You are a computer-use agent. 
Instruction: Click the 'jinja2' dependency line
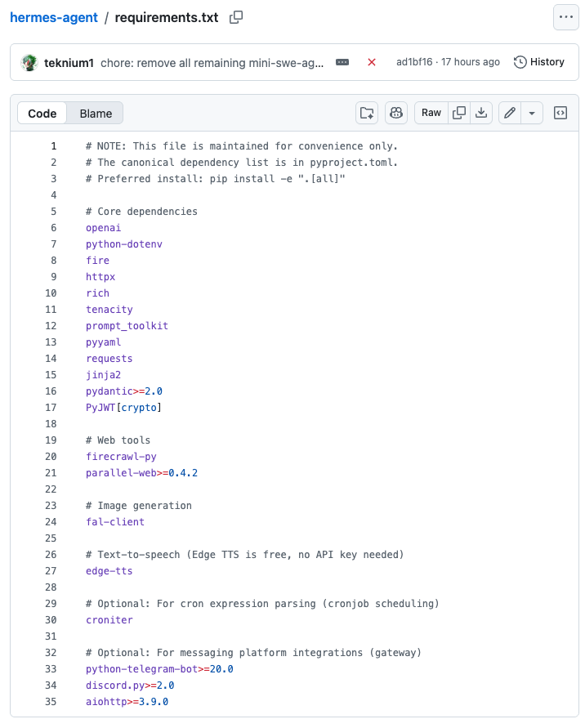point(103,375)
